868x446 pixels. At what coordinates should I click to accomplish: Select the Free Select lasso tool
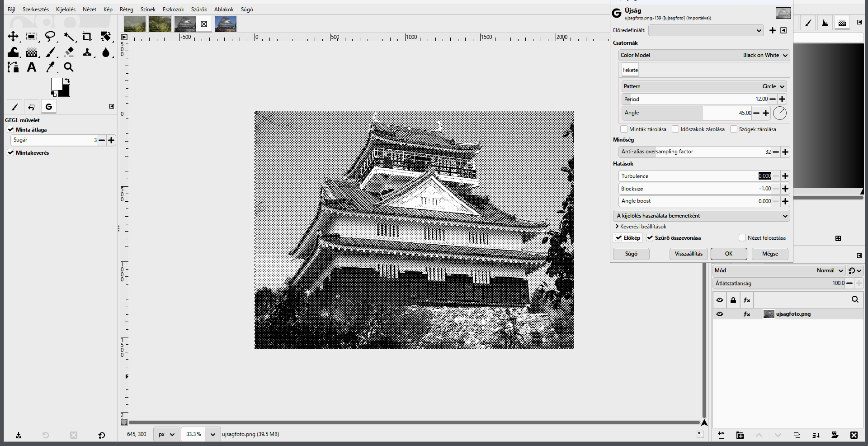tap(50, 37)
